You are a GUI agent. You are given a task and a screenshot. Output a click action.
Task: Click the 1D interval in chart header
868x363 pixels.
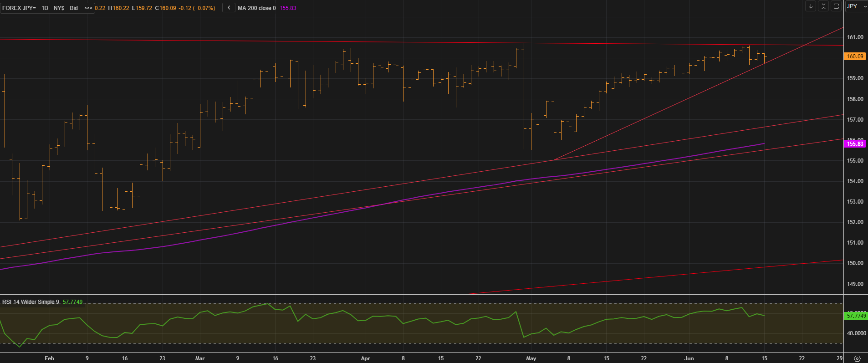(x=45, y=8)
